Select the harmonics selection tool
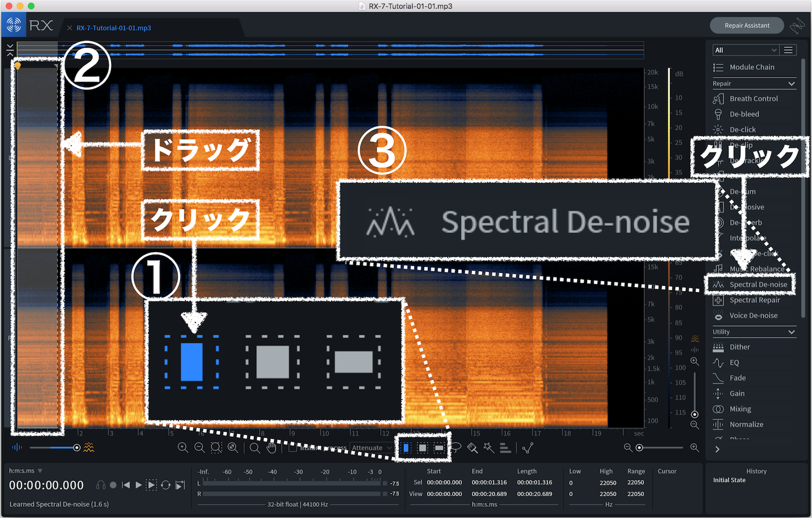This screenshot has width=812, height=518. click(x=505, y=448)
